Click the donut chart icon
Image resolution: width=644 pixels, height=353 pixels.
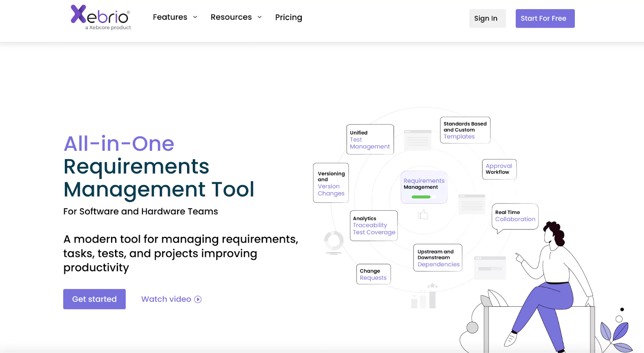point(334,242)
